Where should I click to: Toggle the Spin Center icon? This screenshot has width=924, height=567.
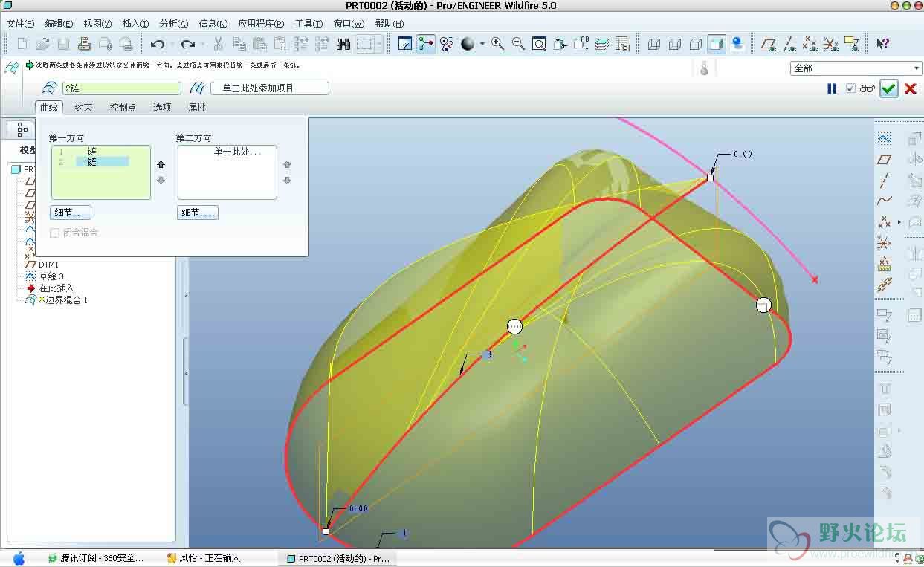426,44
